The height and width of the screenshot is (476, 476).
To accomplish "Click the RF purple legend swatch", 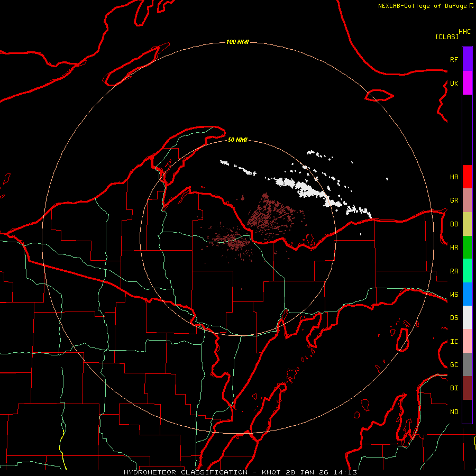I will click(467, 59).
